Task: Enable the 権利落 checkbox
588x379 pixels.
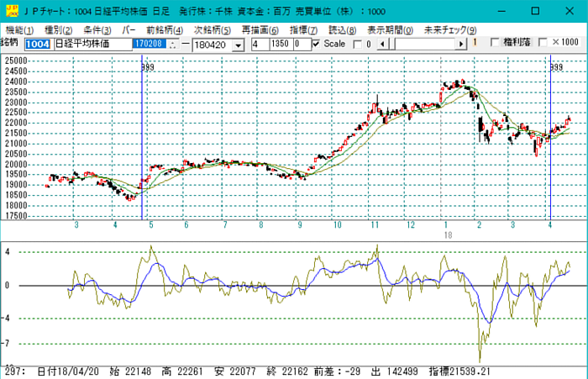Action: (x=495, y=43)
